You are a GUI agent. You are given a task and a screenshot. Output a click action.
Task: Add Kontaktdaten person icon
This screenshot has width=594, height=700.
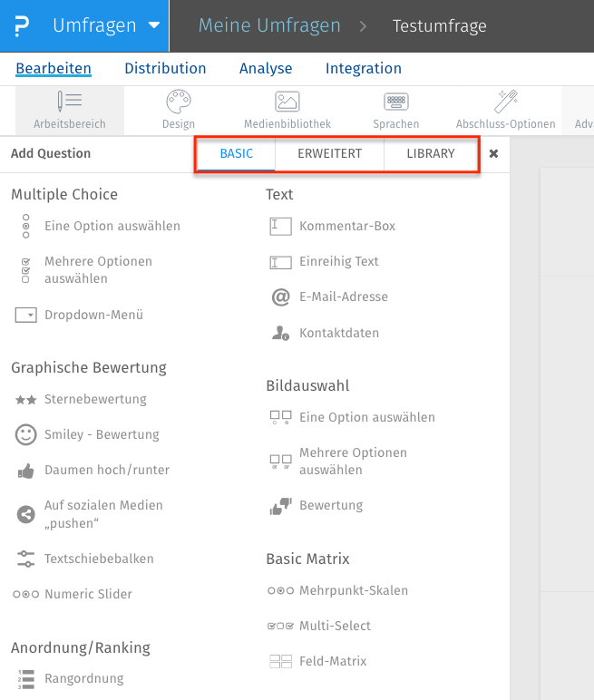click(x=280, y=333)
